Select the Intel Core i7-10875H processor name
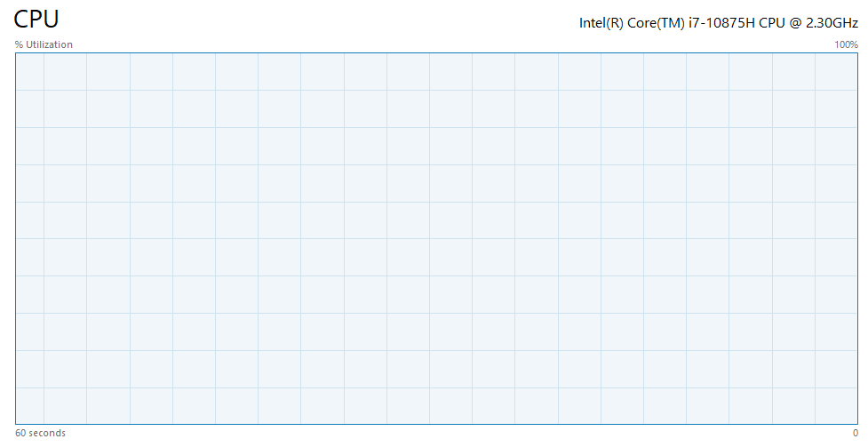The width and height of the screenshot is (868, 447). tap(719, 23)
